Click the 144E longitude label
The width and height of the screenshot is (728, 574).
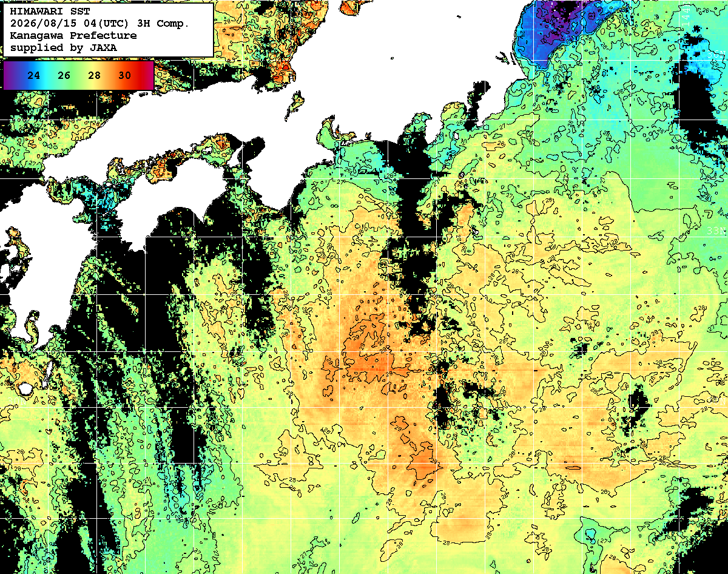tap(686, 13)
